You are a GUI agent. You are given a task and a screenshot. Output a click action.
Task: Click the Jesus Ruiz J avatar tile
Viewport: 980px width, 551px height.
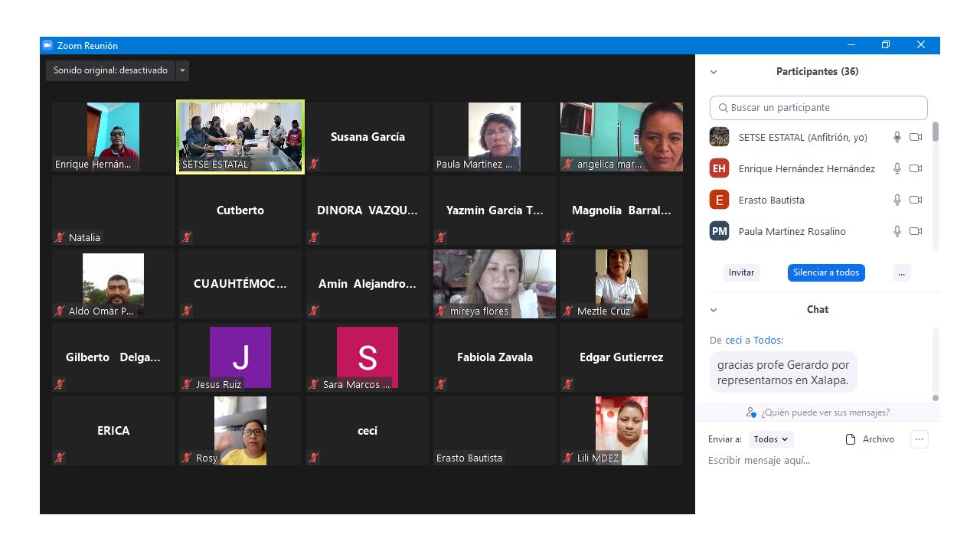pyautogui.click(x=240, y=357)
